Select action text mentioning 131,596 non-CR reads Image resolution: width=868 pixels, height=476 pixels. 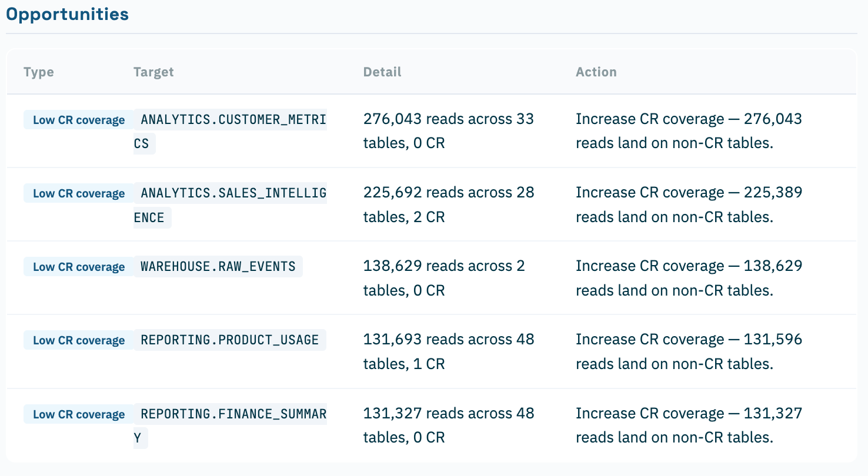coord(689,352)
